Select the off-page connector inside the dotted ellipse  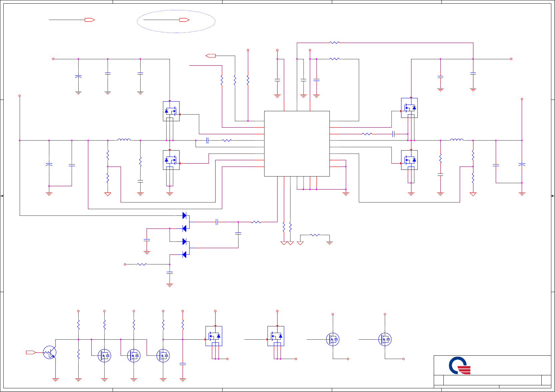pos(184,20)
